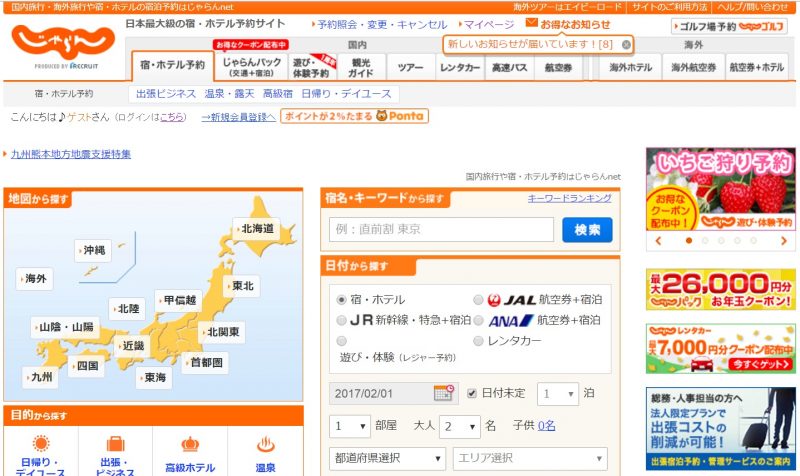This screenshot has height=476, width=800.
Task: Click the 高級ホテル crown icon
Action: click(x=190, y=445)
